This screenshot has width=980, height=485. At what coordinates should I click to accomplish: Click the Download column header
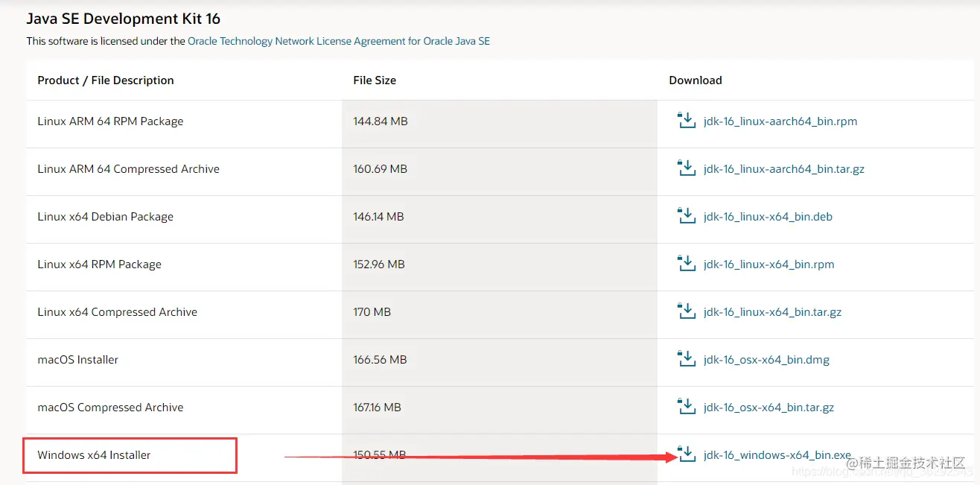tap(696, 80)
